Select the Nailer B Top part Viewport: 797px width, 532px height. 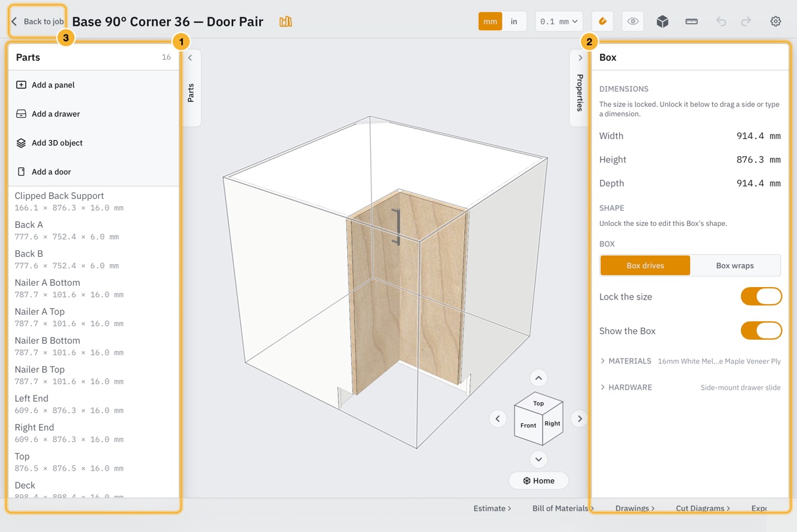[94, 375]
